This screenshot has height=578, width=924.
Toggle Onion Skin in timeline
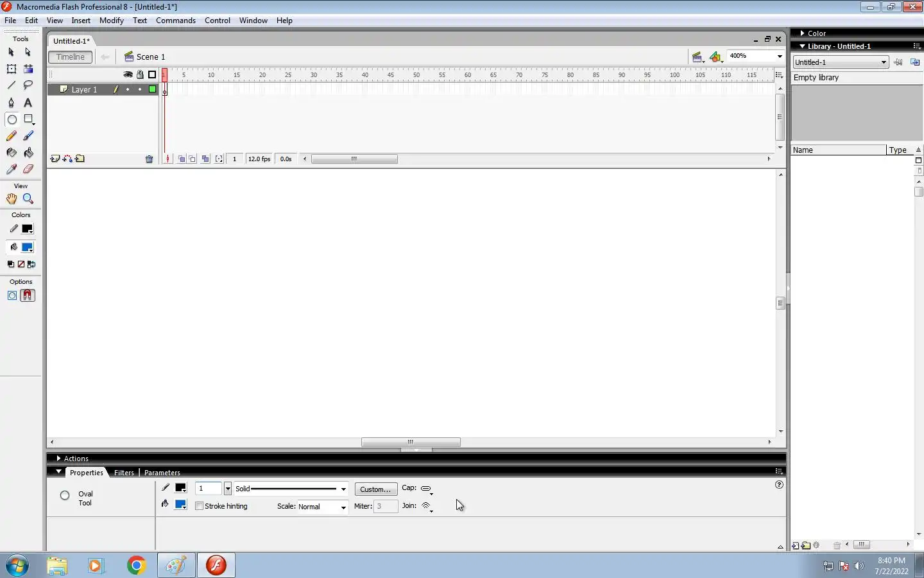coord(182,159)
